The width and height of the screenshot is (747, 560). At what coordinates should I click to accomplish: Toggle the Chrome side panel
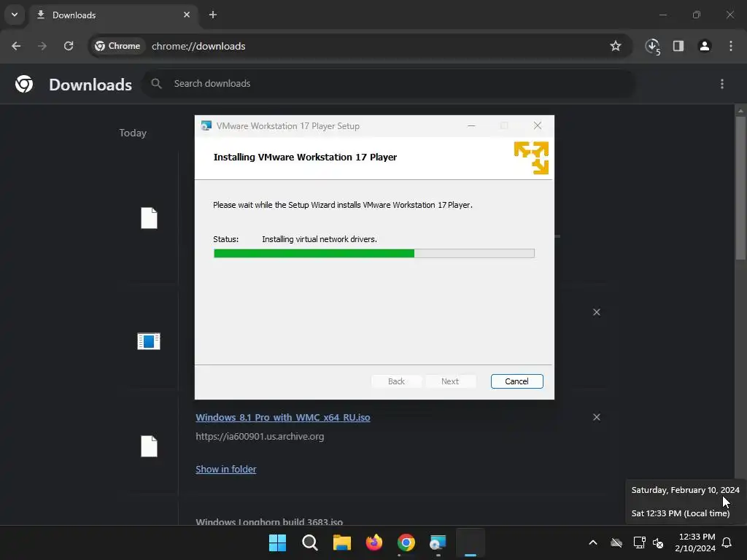678,46
